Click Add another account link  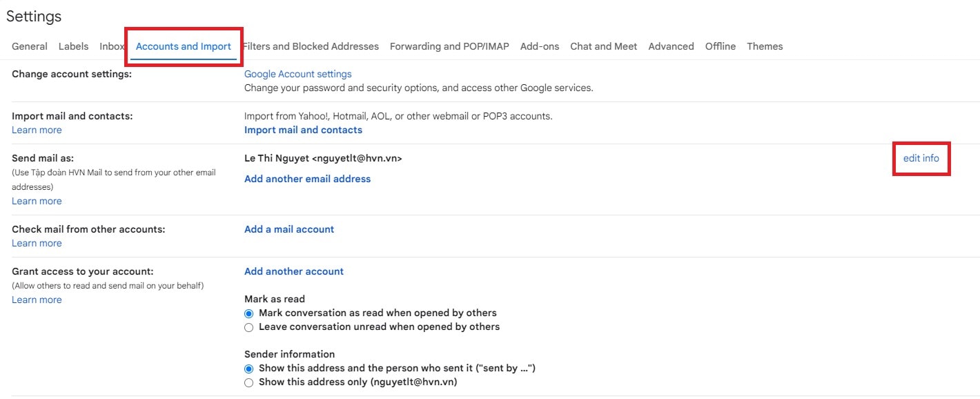(294, 271)
